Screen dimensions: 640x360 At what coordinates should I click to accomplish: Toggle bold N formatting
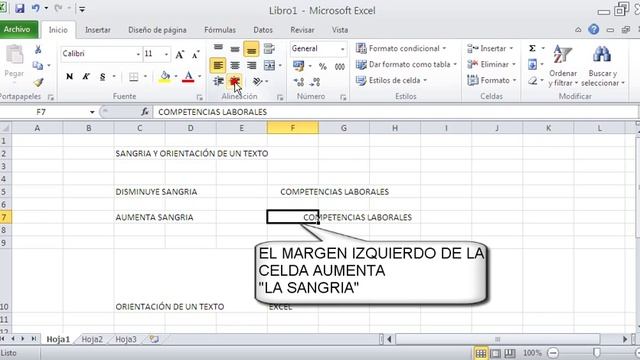pos(69,76)
